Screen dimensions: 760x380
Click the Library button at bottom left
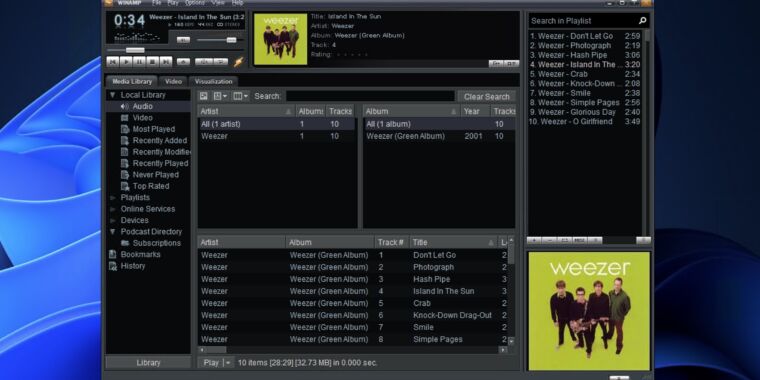pos(148,363)
